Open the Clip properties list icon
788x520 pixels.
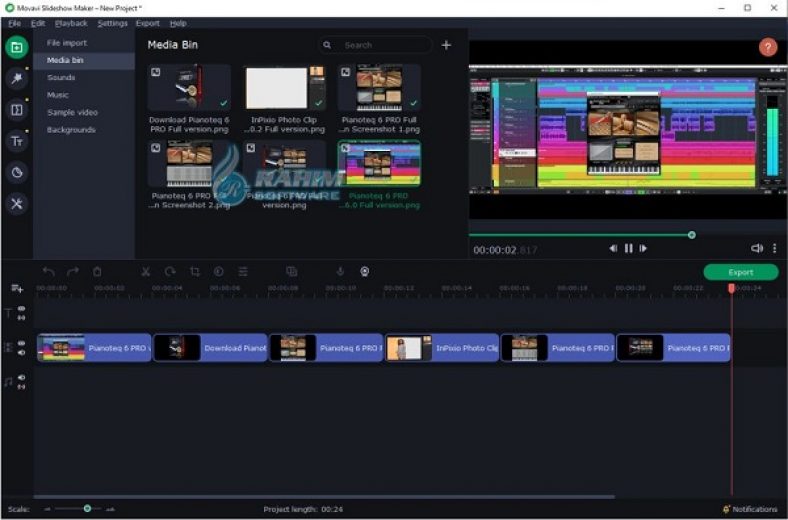pyautogui.click(x=243, y=271)
